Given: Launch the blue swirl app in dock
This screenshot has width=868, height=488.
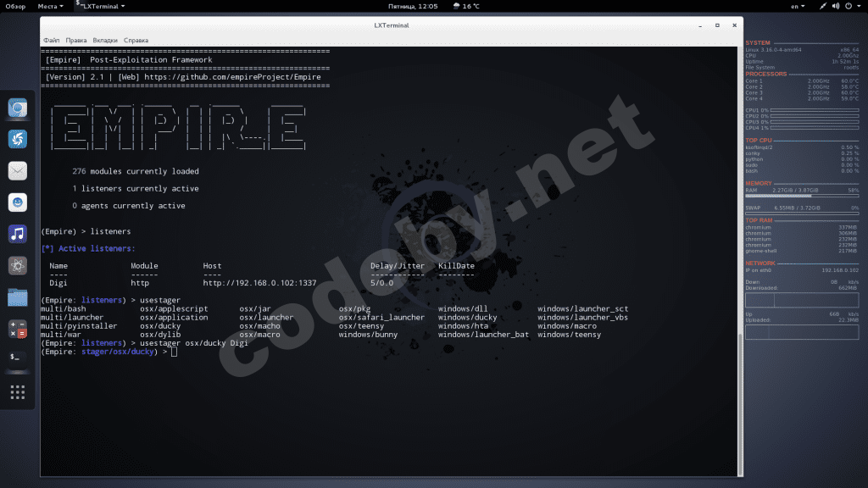Looking at the screenshot, I should (18, 139).
